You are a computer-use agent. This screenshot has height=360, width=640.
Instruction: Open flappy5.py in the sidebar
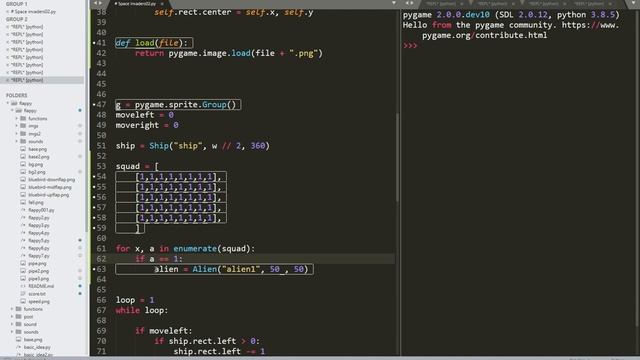(x=39, y=241)
